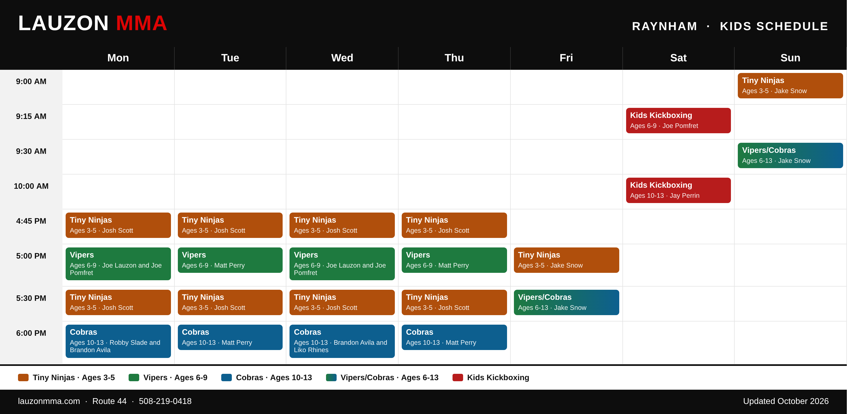
Task: Click the Tiny Ninjas orange legend swatch
Action: point(23,378)
